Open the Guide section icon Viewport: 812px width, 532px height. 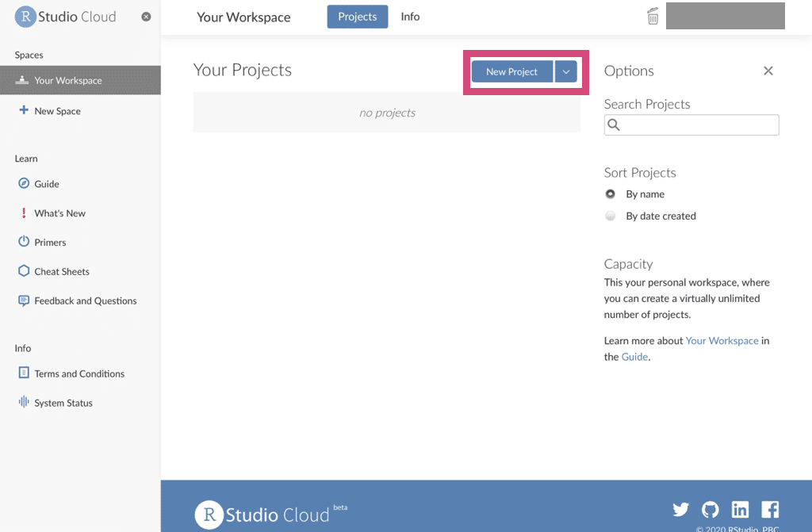coord(23,183)
